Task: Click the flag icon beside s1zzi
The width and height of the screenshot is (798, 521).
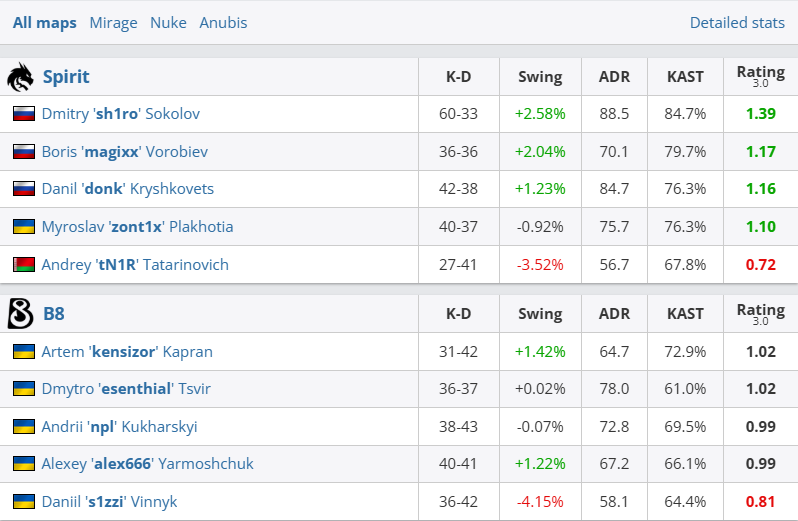Action: click(24, 502)
